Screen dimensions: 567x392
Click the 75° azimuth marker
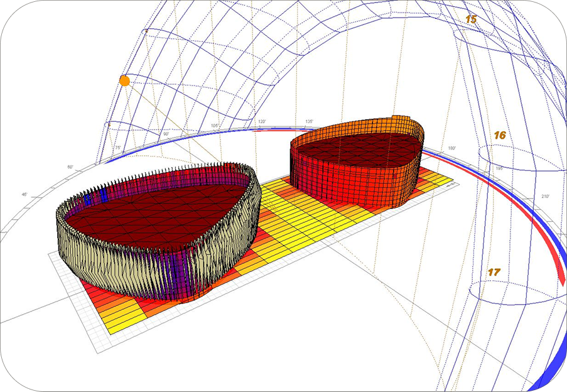117,148
